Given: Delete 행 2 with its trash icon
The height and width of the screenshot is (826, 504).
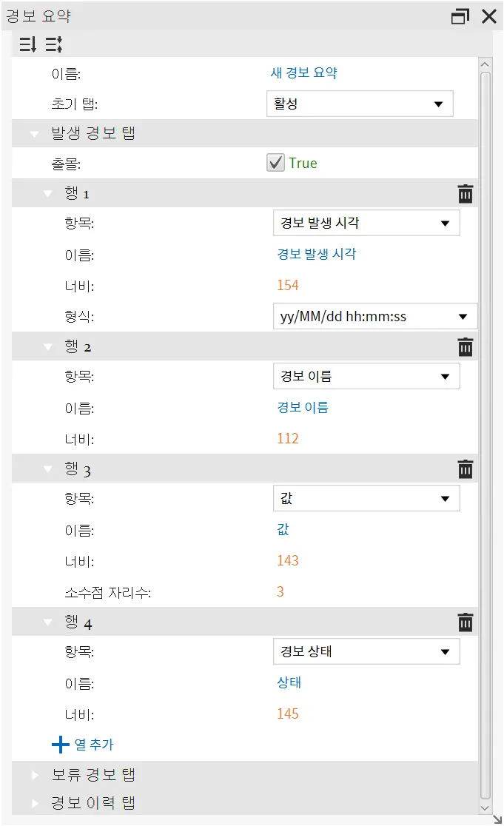Looking at the screenshot, I should pos(465,346).
